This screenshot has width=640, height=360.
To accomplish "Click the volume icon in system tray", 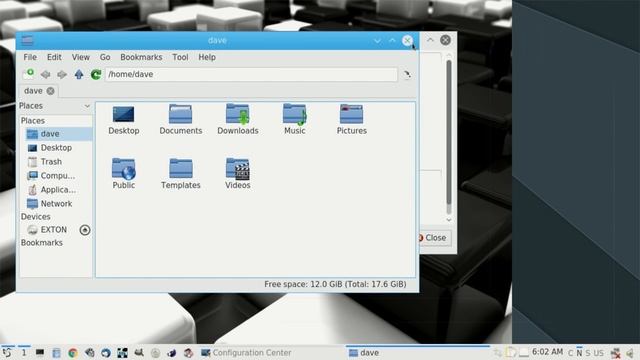I will 631,353.
